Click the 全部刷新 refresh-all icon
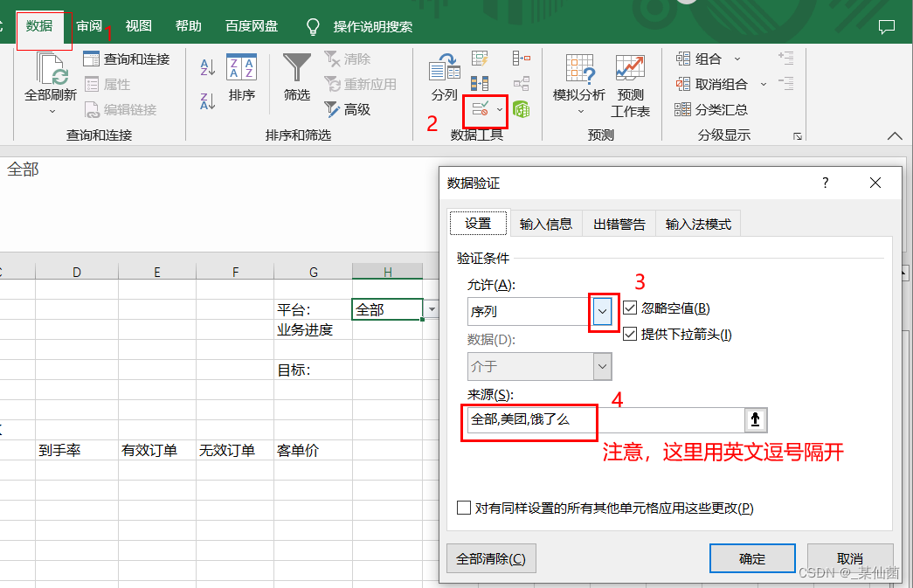Viewport: 913px width, 588px height. 52,68
